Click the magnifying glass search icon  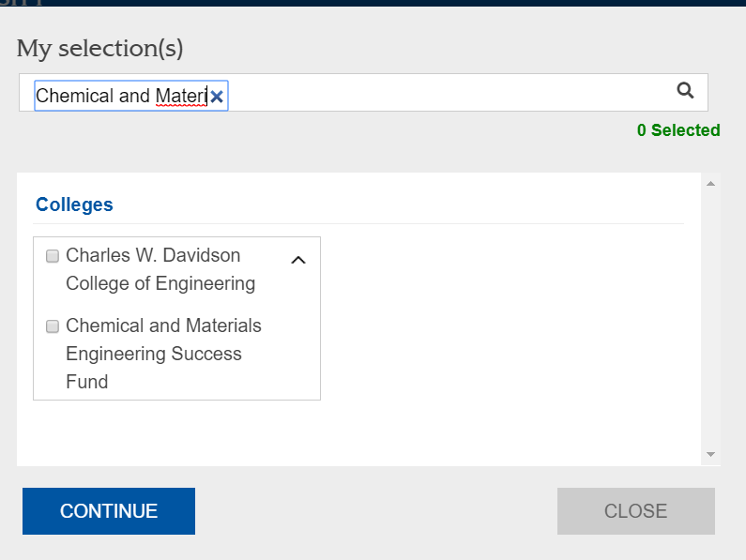(685, 90)
